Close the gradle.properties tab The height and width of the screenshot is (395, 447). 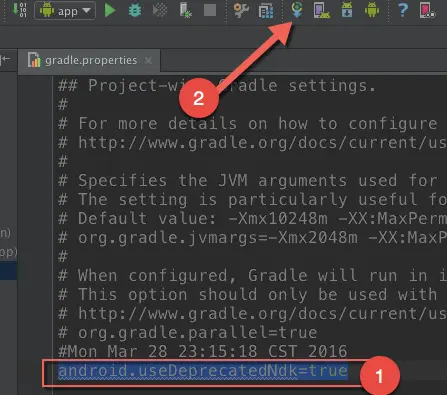pyautogui.click(x=148, y=60)
